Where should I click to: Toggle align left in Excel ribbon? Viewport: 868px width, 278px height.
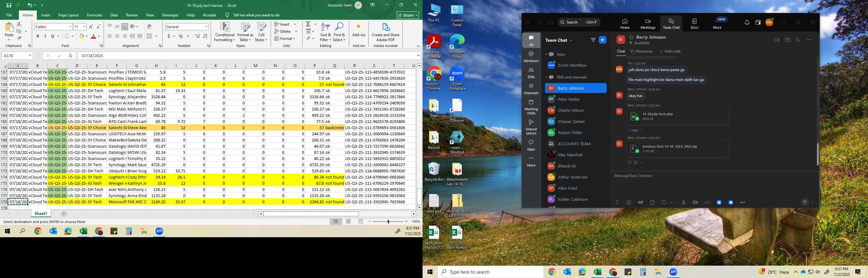(x=110, y=36)
